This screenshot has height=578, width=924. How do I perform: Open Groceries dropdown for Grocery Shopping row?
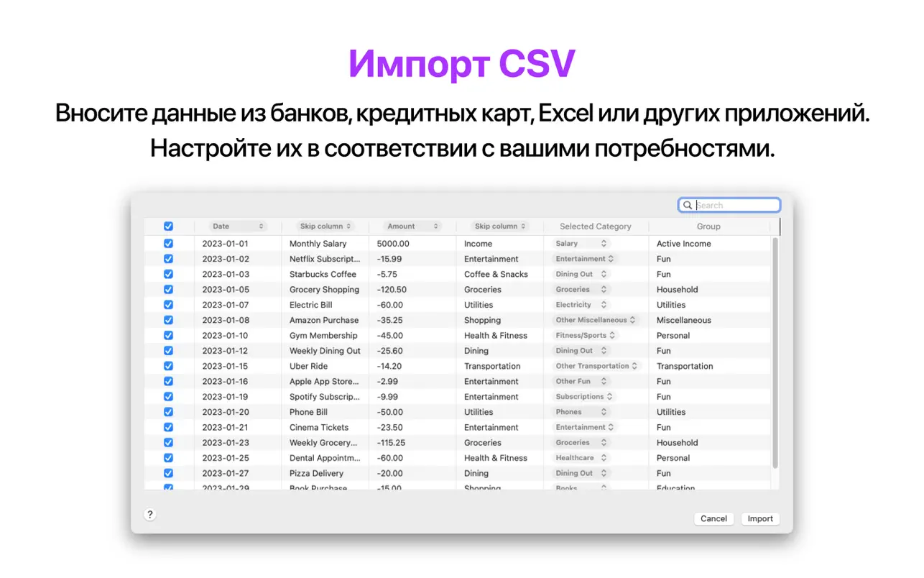tap(581, 290)
